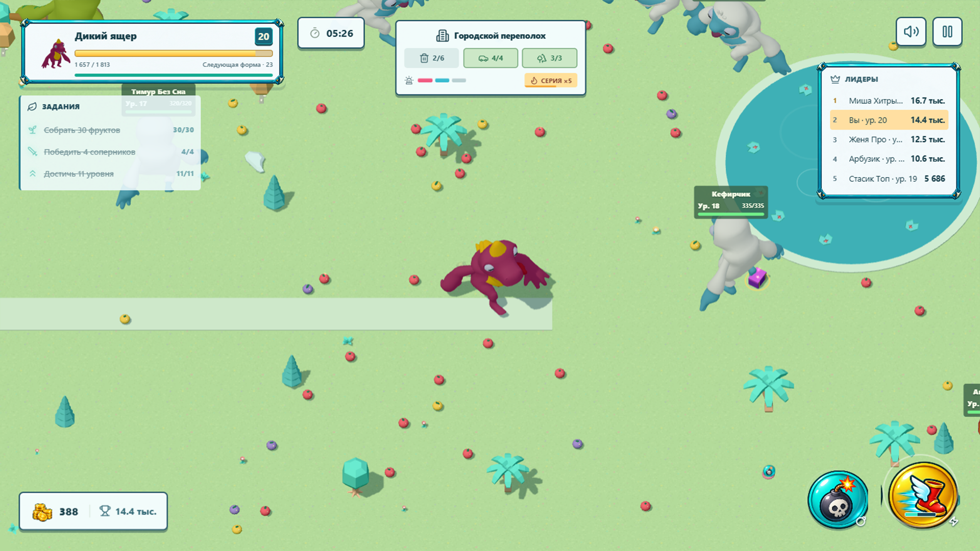980x551 pixels.
Task: Click the blue alarm level segment
Action: pyautogui.click(x=442, y=81)
